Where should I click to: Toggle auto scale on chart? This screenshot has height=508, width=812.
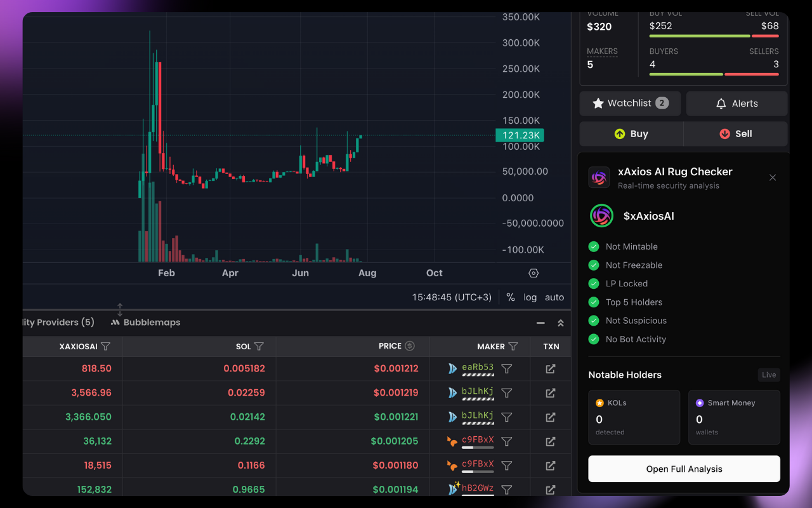coord(554,297)
